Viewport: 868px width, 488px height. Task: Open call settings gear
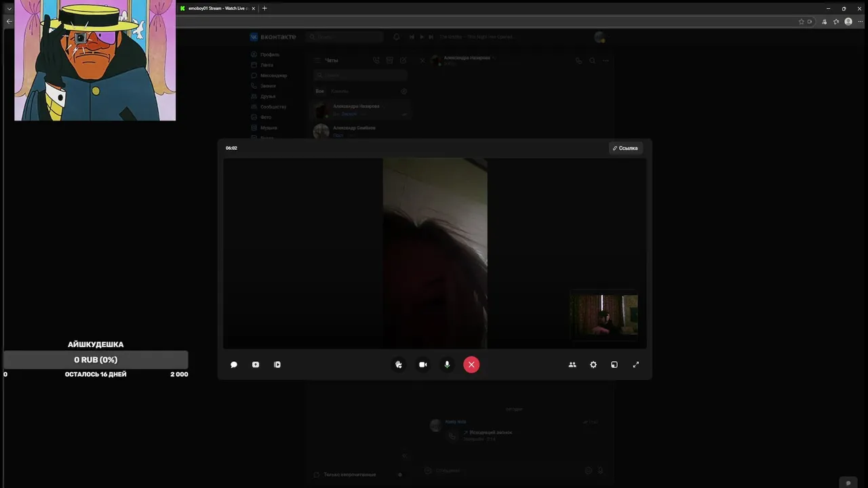click(x=593, y=365)
